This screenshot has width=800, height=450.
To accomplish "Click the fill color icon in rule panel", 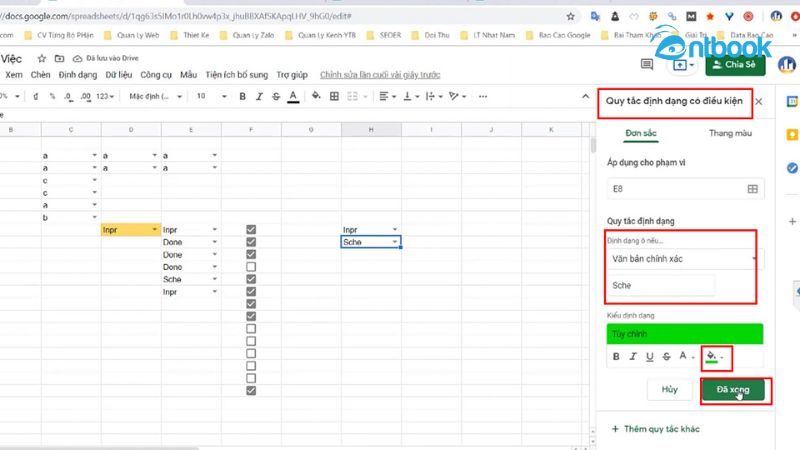I will pyautogui.click(x=710, y=356).
